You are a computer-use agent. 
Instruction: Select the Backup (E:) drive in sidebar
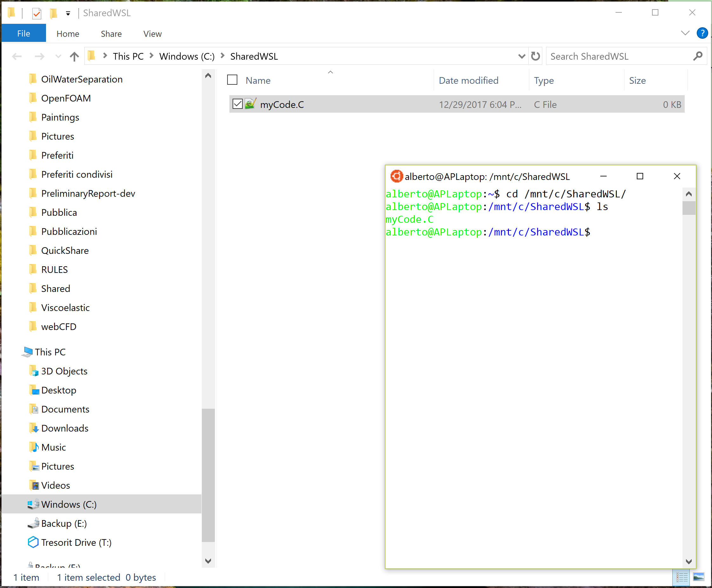point(64,523)
